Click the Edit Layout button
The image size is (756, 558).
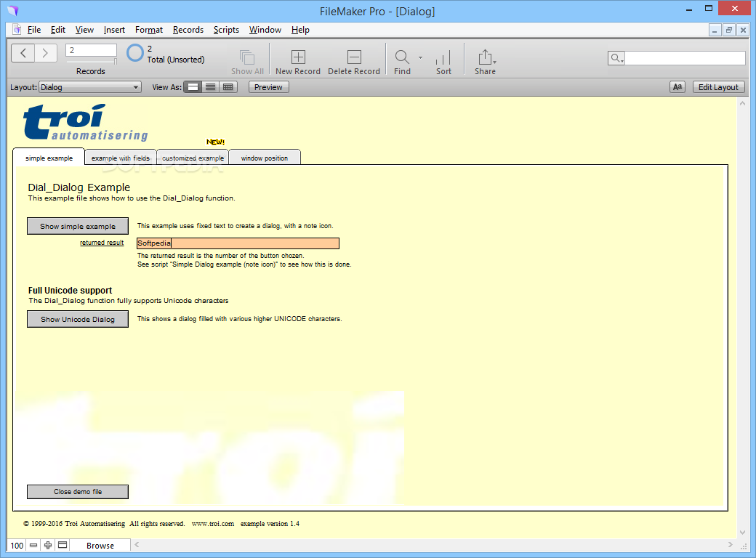pyautogui.click(x=718, y=87)
